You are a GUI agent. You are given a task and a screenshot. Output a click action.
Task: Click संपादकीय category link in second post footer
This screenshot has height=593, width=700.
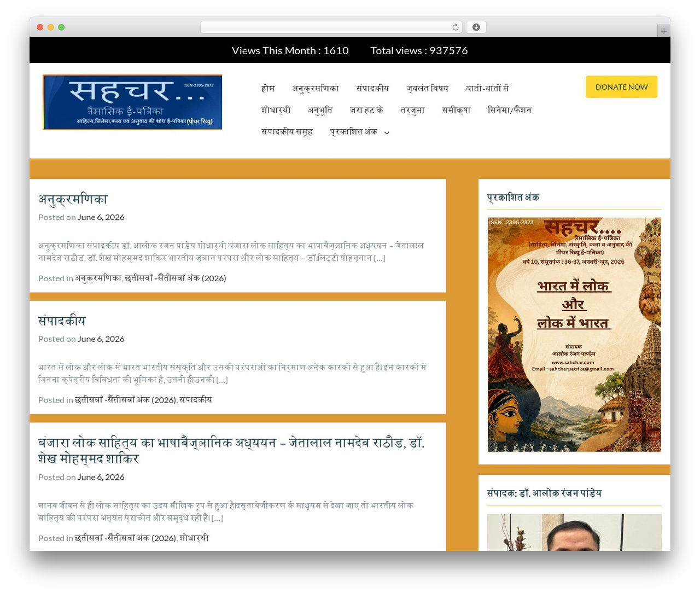pos(196,400)
